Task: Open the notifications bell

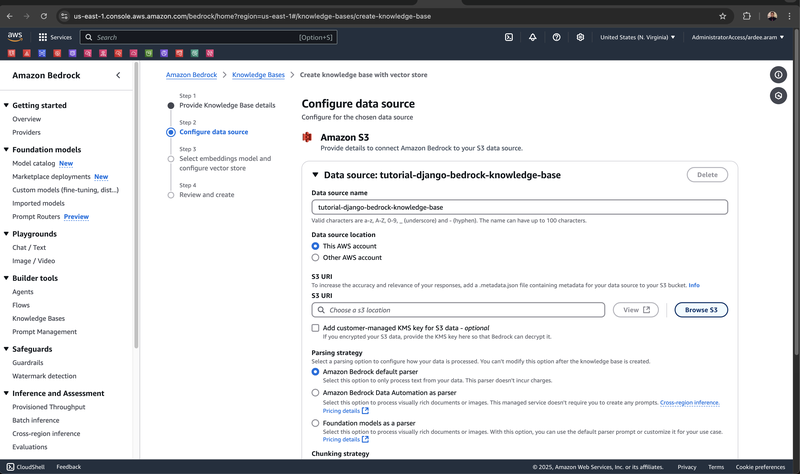Action: pyautogui.click(x=533, y=37)
